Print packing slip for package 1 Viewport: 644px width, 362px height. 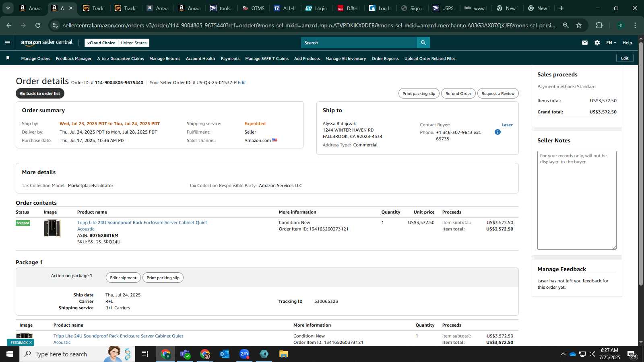coord(163,278)
